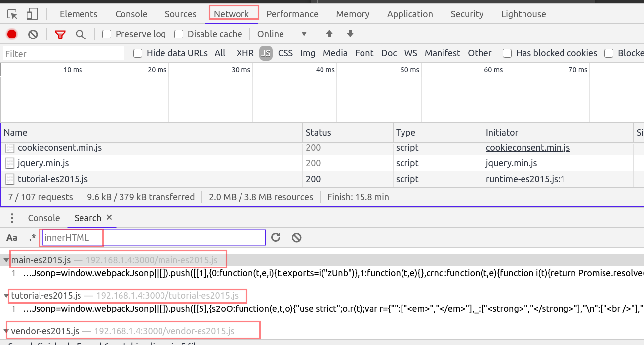Open the Sources tab
The image size is (644, 345).
click(181, 14)
